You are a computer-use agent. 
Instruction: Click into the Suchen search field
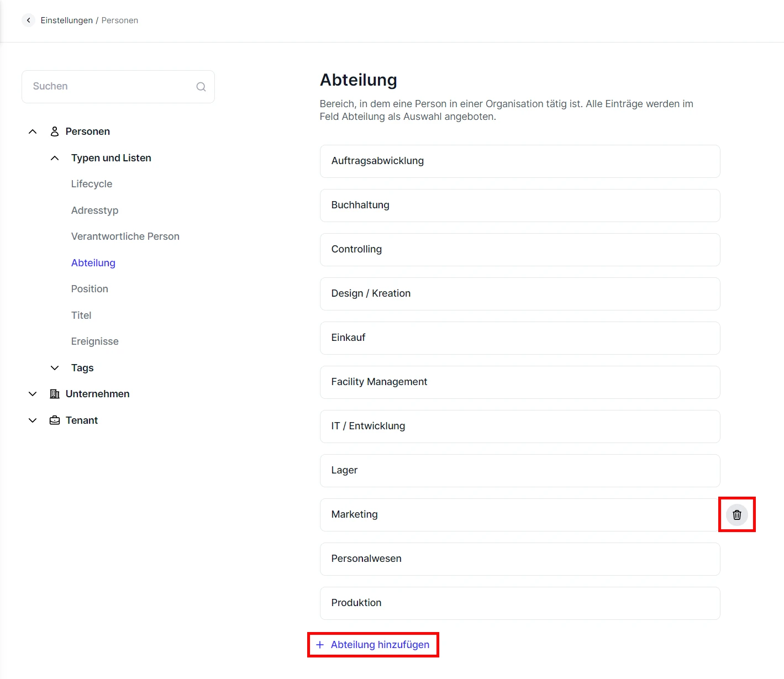[111, 87]
